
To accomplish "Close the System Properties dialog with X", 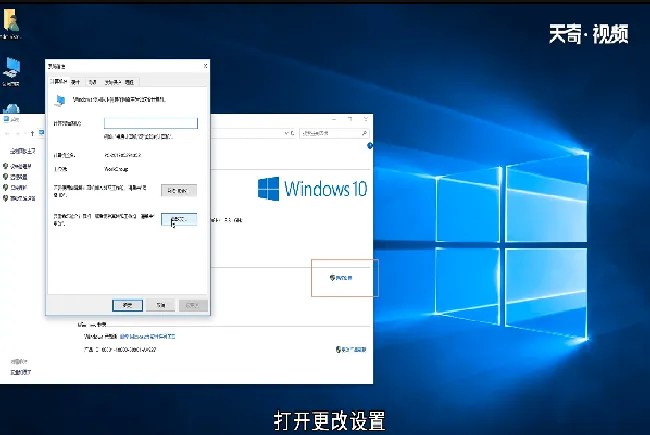I will tap(205, 66).
